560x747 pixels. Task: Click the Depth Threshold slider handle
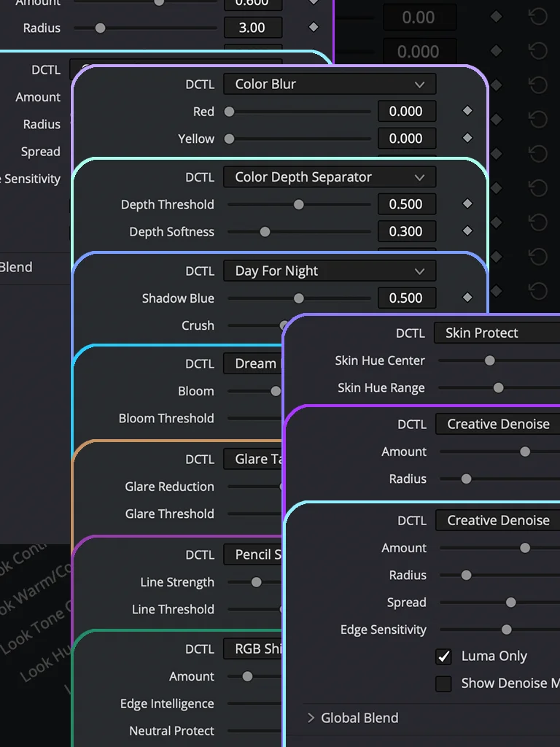298,204
